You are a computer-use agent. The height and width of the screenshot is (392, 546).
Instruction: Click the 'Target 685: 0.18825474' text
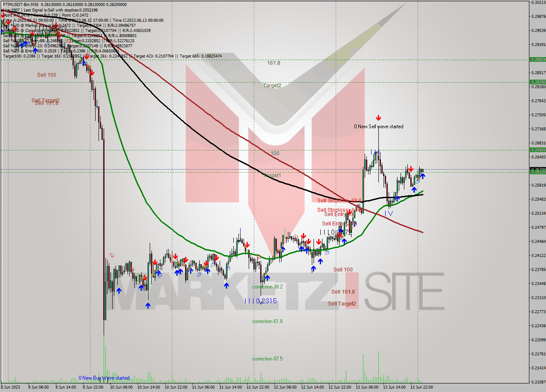point(200,56)
